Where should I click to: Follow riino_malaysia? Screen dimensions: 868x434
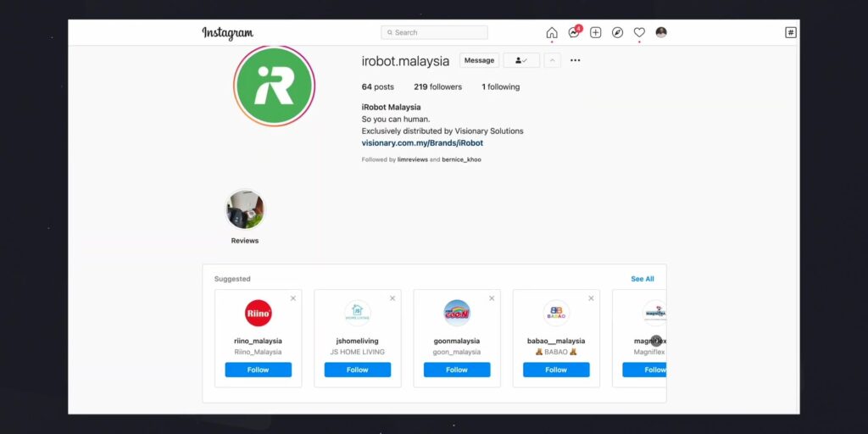tap(258, 370)
